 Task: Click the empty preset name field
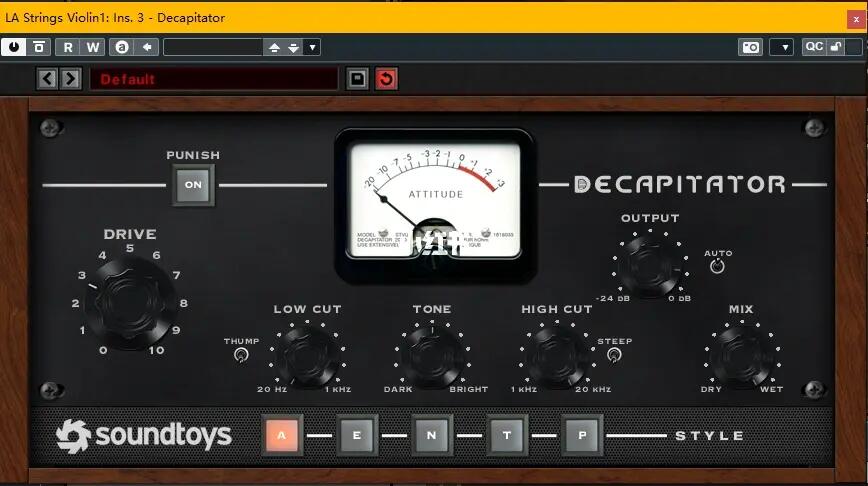click(213, 47)
